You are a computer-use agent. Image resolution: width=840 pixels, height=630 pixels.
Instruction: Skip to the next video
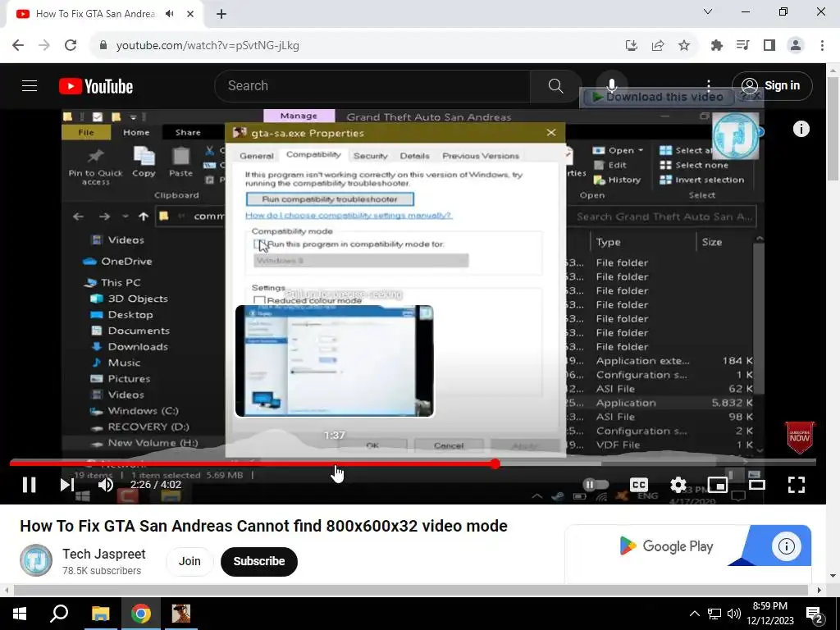point(67,485)
